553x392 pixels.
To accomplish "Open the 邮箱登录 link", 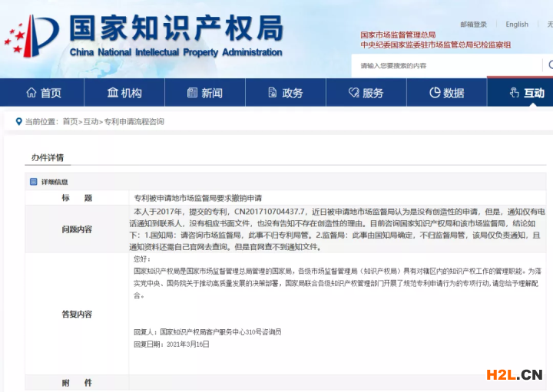I will pos(473,25).
